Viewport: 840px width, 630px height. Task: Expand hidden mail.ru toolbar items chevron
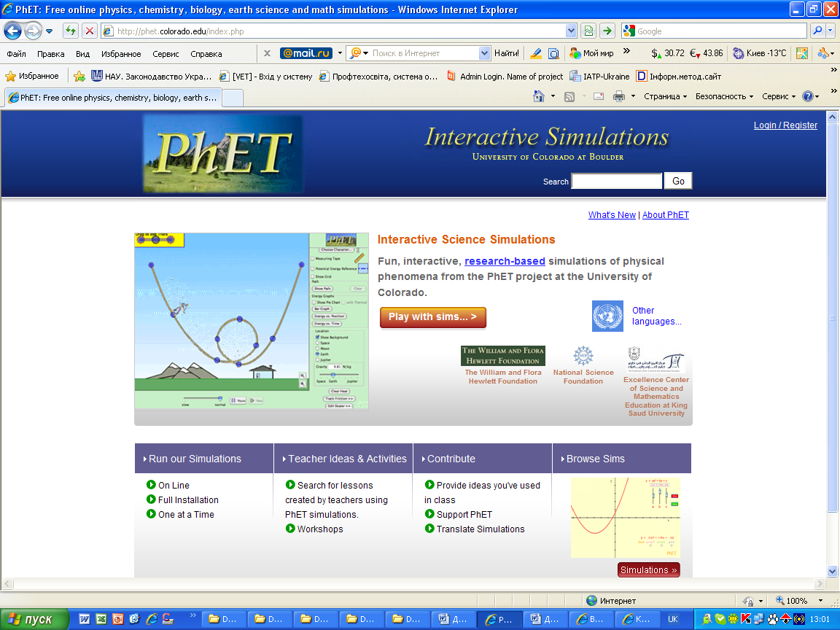pos(626,52)
